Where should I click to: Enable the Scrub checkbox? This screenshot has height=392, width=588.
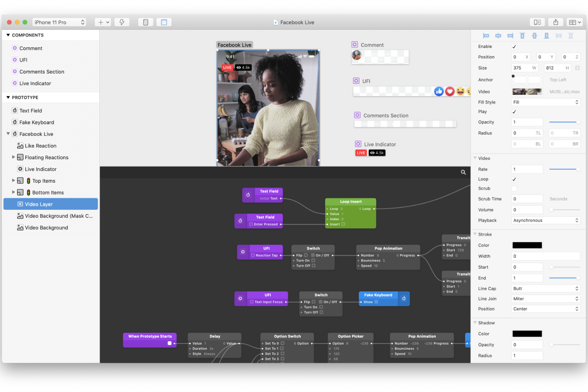click(x=514, y=189)
